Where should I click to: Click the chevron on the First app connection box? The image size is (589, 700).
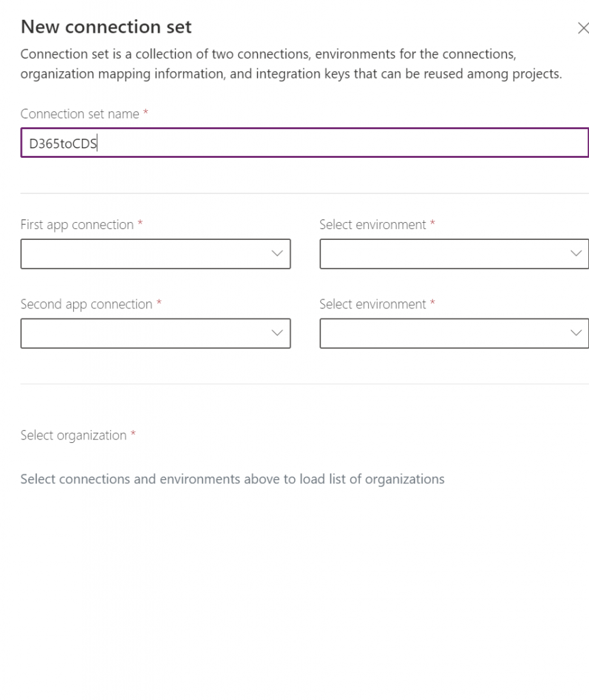[x=278, y=254]
